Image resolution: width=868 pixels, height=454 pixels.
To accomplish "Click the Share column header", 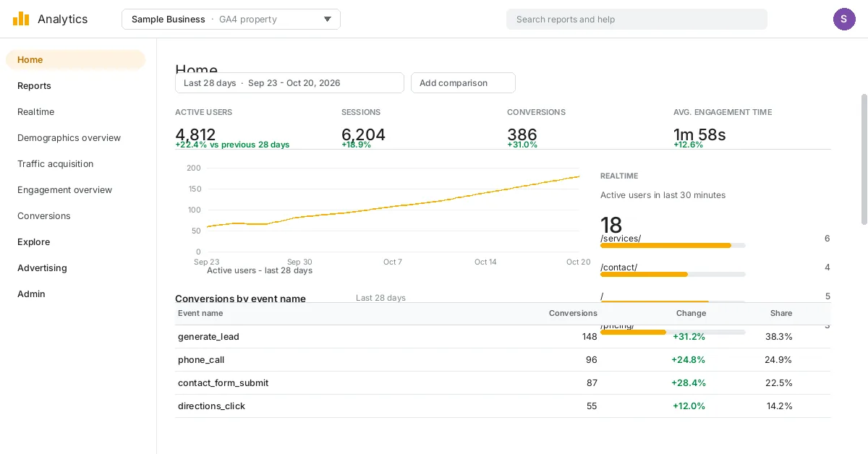I will tap(781, 314).
